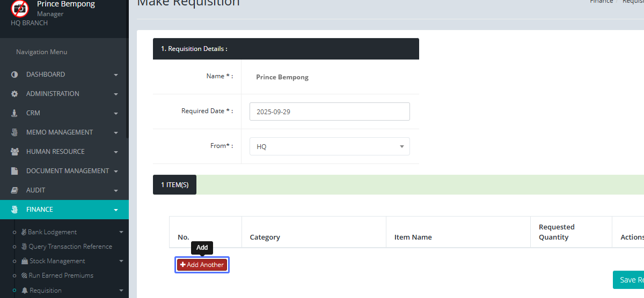Click the Administration gear icon
The image size is (644, 298).
coord(14,94)
